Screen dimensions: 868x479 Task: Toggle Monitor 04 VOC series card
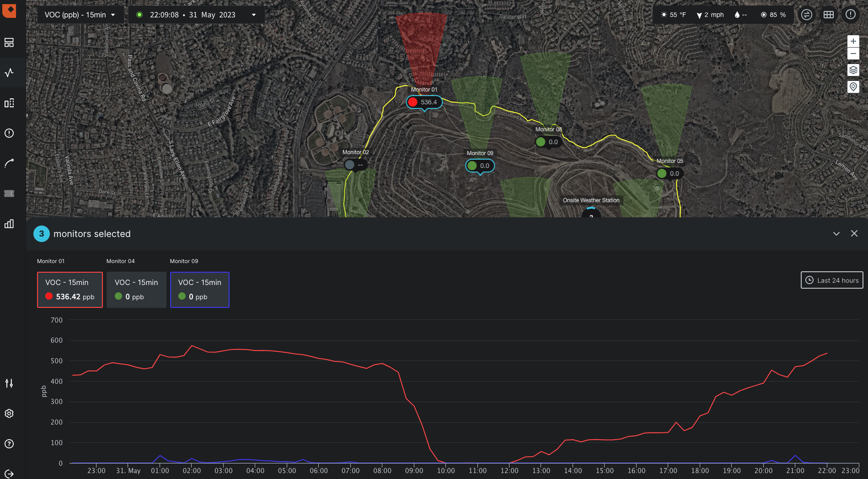pyautogui.click(x=136, y=290)
